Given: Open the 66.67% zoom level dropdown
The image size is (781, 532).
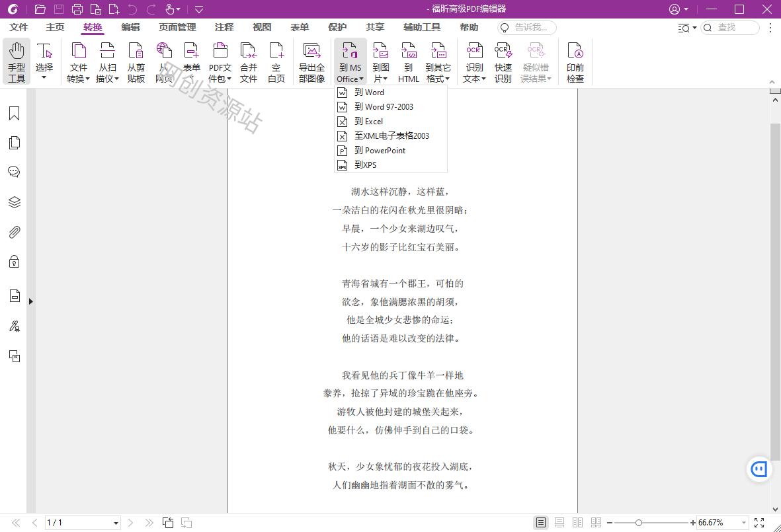Looking at the screenshot, I should coord(743,523).
